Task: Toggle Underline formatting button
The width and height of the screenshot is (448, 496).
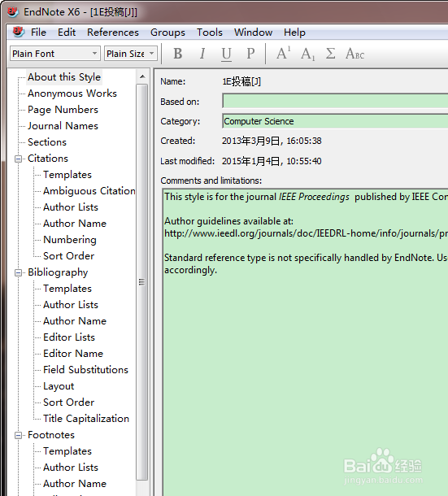Action: click(226, 54)
